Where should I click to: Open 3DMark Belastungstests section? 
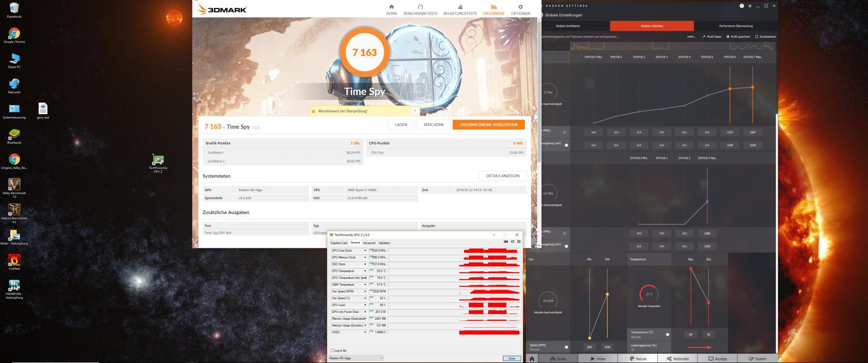tap(460, 10)
